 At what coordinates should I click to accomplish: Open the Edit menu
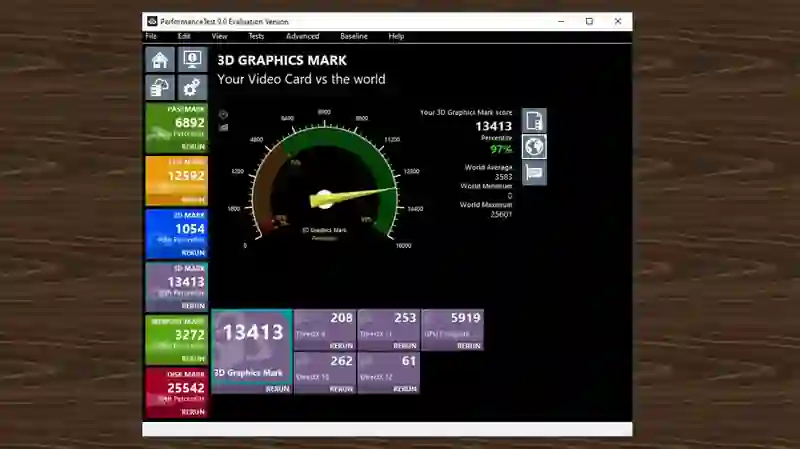click(184, 36)
